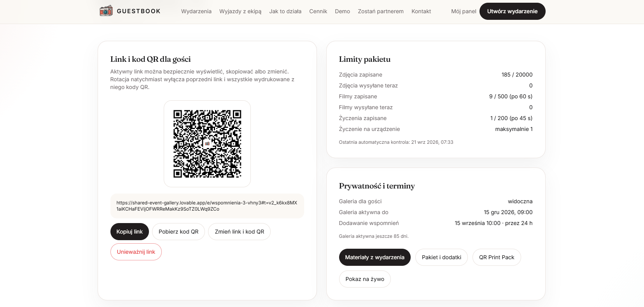This screenshot has height=307, width=644.
Task: Click Zmień link i kod QR
Action: [240, 232]
